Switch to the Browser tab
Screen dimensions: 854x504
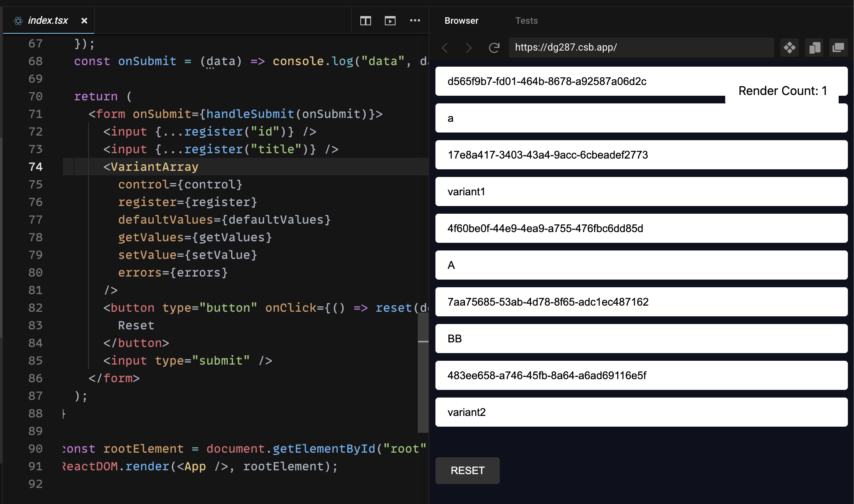coord(461,21)
